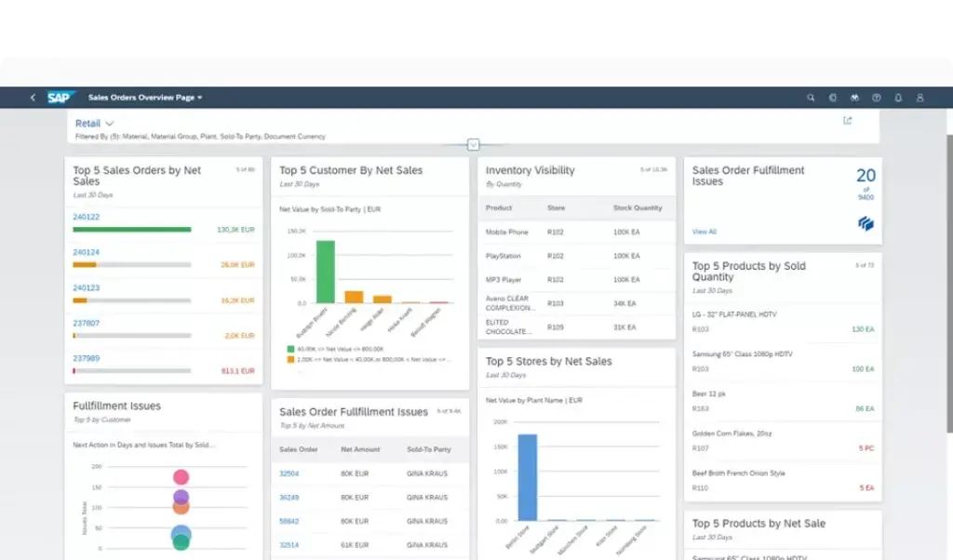Click View All in Sales Order Fulfillment Issues
The image size is (953, 560).
pos(704,232)
